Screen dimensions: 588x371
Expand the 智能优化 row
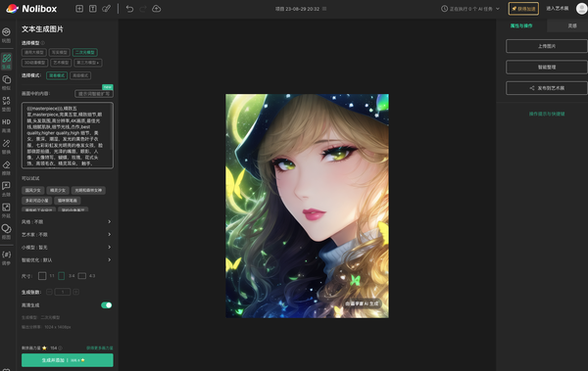[x=67, y=260]
